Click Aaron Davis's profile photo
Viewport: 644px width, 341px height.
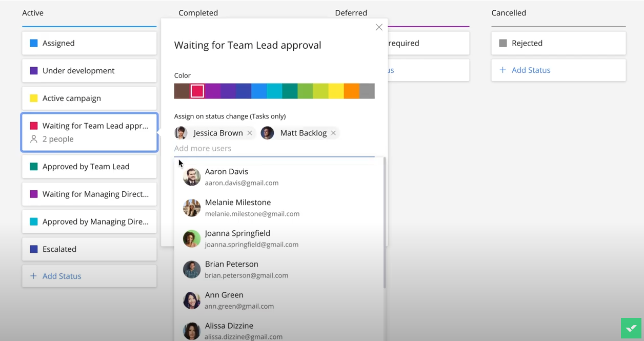pos(192,177)
